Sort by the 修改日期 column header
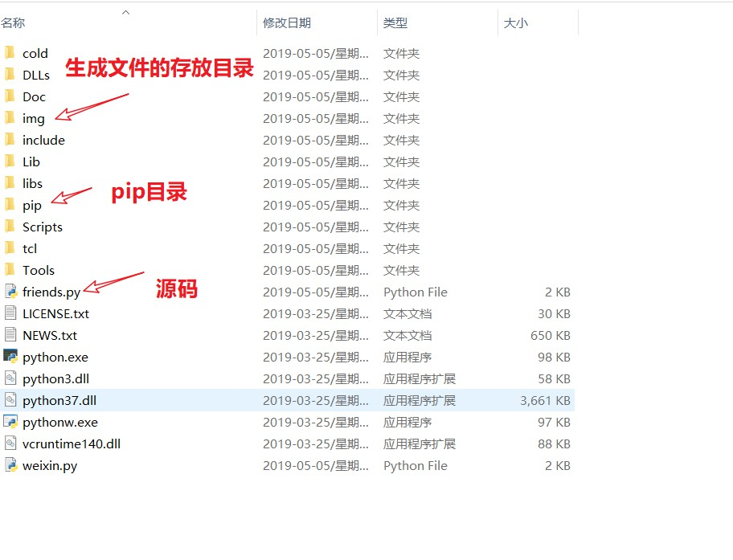The image size is (733, 560). (287, 23)
